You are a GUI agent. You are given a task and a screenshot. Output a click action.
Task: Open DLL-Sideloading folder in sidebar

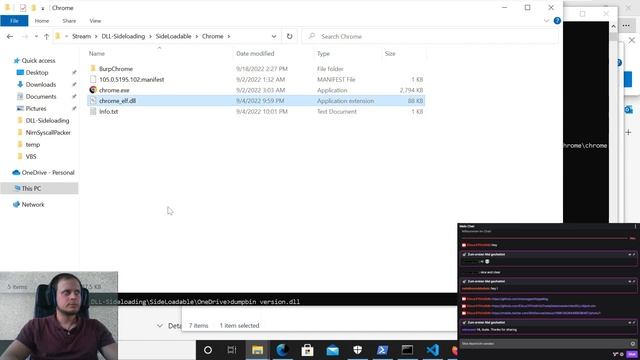(47, 120)
